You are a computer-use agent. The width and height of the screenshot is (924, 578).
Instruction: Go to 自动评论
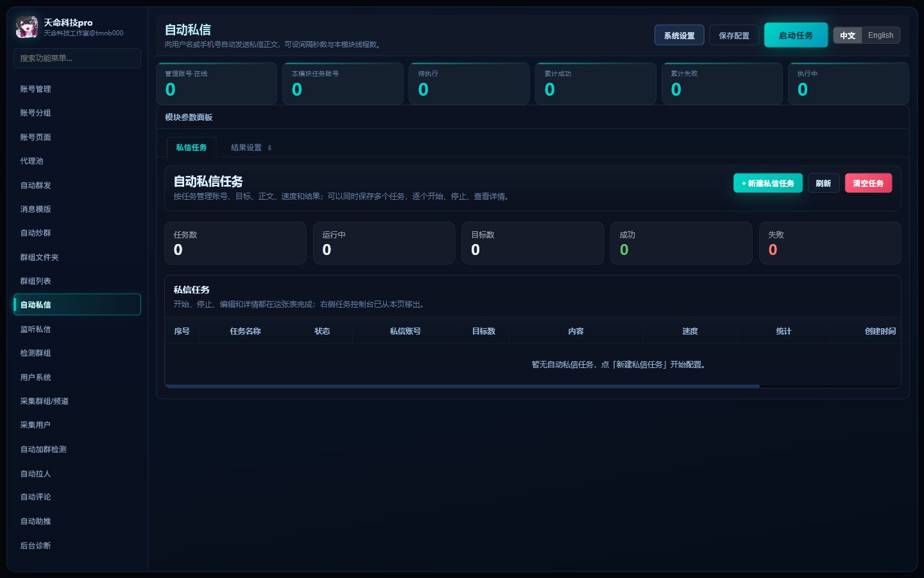[x=77, y=496]
